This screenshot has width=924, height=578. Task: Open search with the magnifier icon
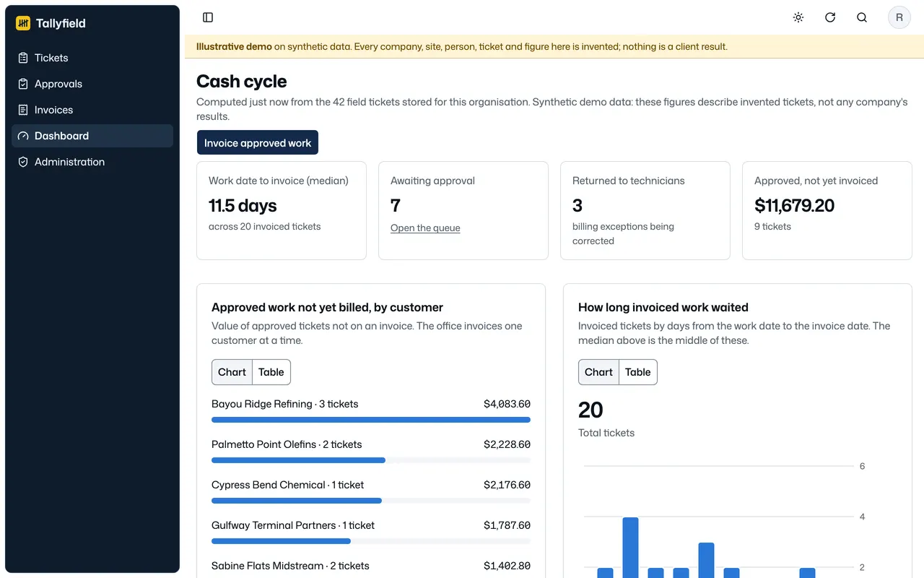[x=862, y=17]
